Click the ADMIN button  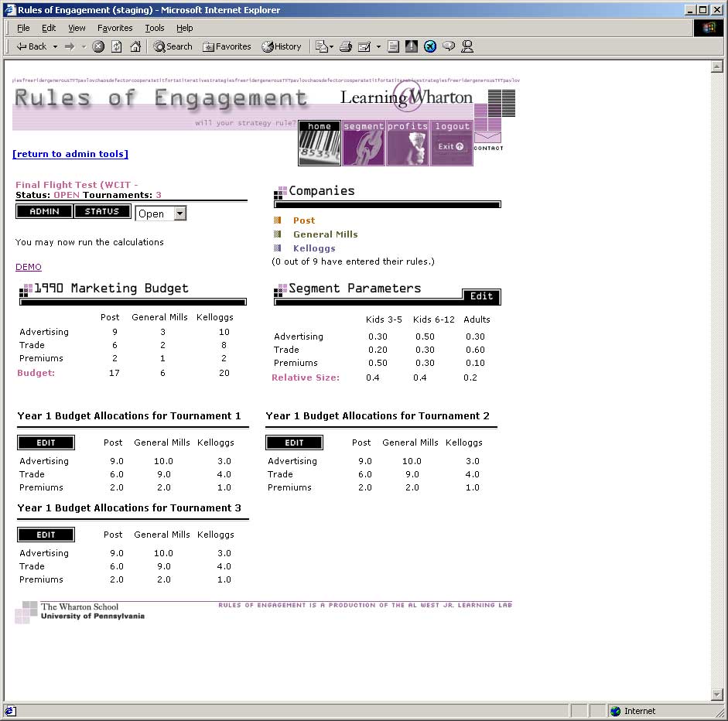tap(44, 211)
